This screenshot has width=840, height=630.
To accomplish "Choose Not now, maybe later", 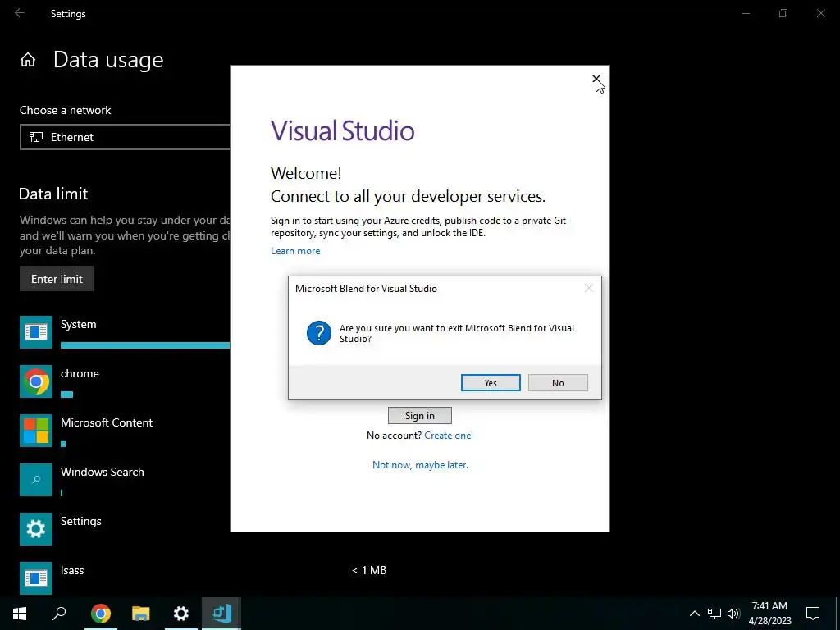I will (420, 464).
